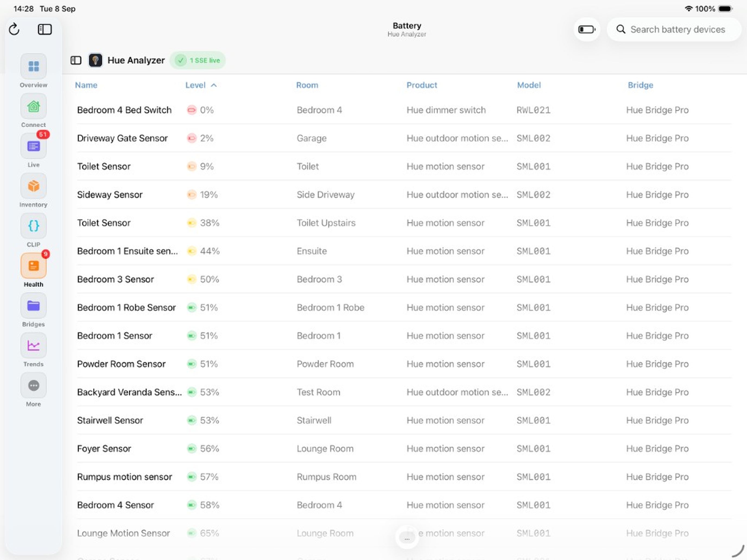Sort by the Name column header
This screenshot has height=560, width=747.
click(x=86, y=85)
